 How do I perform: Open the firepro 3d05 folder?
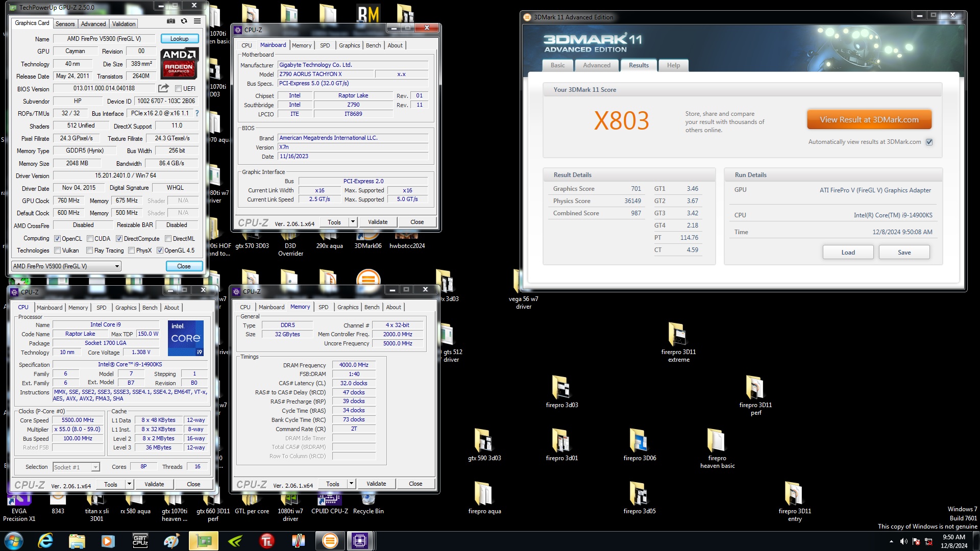(640, 497)
